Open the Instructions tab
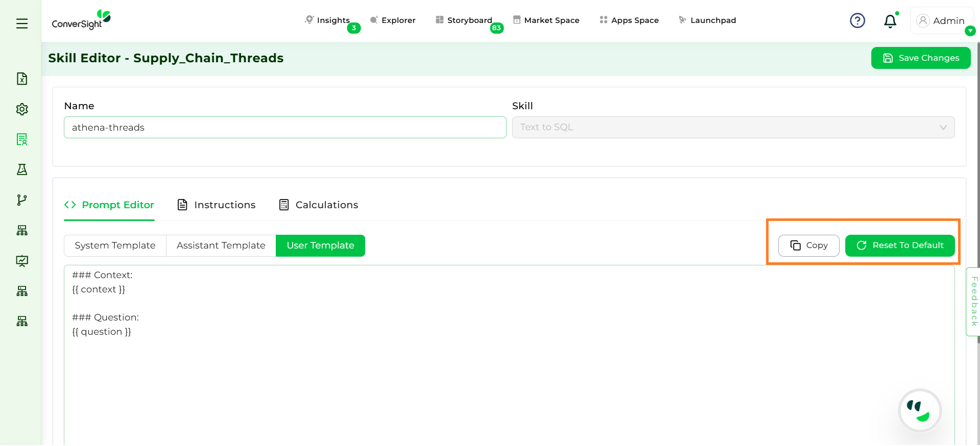Screen dimensions: 980x446 (x=217, y=205)
